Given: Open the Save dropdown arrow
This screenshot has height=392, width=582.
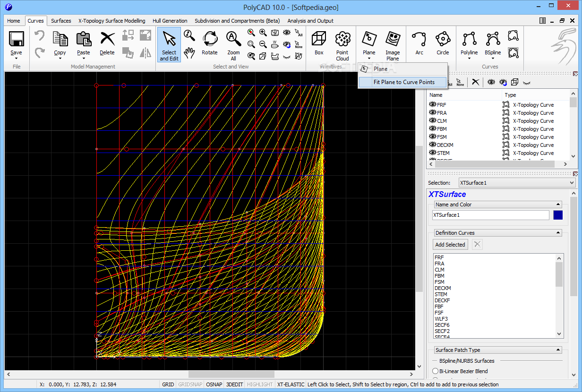Looking at the screenshot, I should click(x=16, y=59).
